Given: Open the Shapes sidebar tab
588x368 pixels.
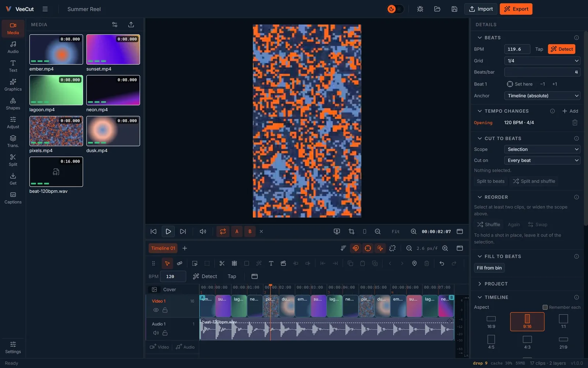Looking at the screenshot, I should 13,103.
